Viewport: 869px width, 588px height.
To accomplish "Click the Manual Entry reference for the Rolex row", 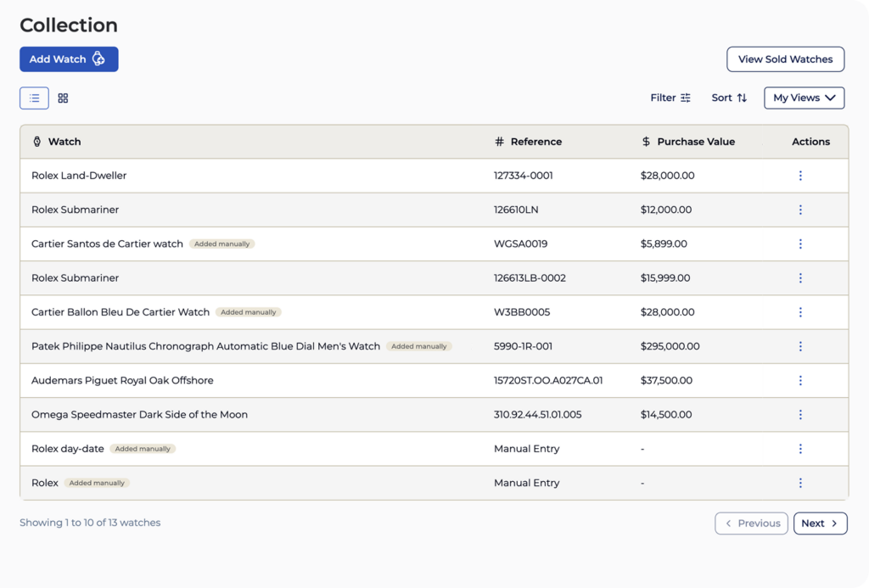I will (526, 483).
